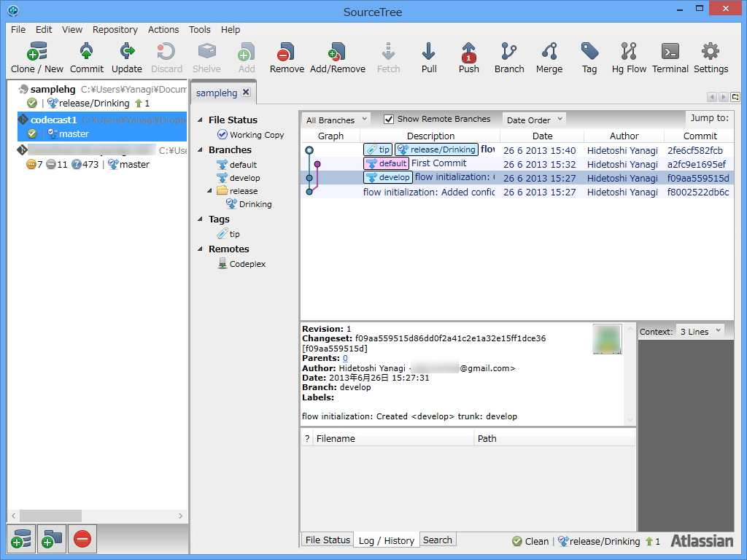This screenshot has width=747, height=560.
Task: Select the develop branch in sidebar
Action: pos(239,178)
